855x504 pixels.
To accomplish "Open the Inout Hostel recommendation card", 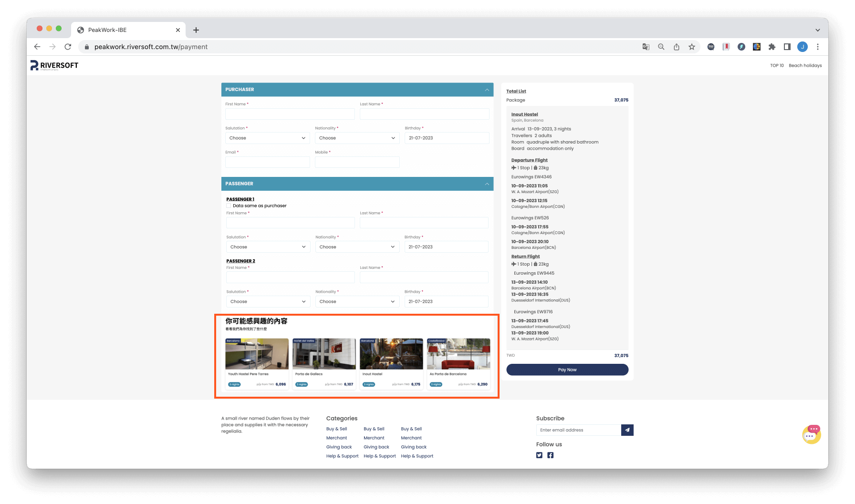I will tap(391, 364).
